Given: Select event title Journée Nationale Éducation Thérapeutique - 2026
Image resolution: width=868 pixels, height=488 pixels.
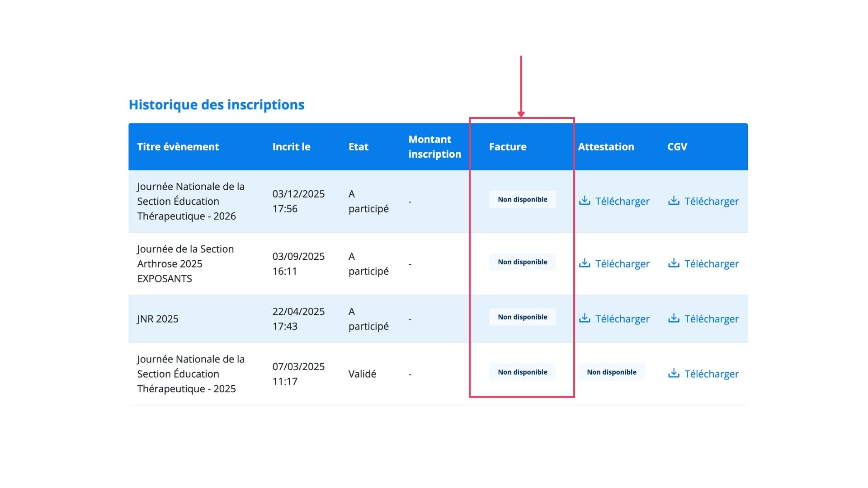Looking at the screenshot, I should tap(191, 202).
